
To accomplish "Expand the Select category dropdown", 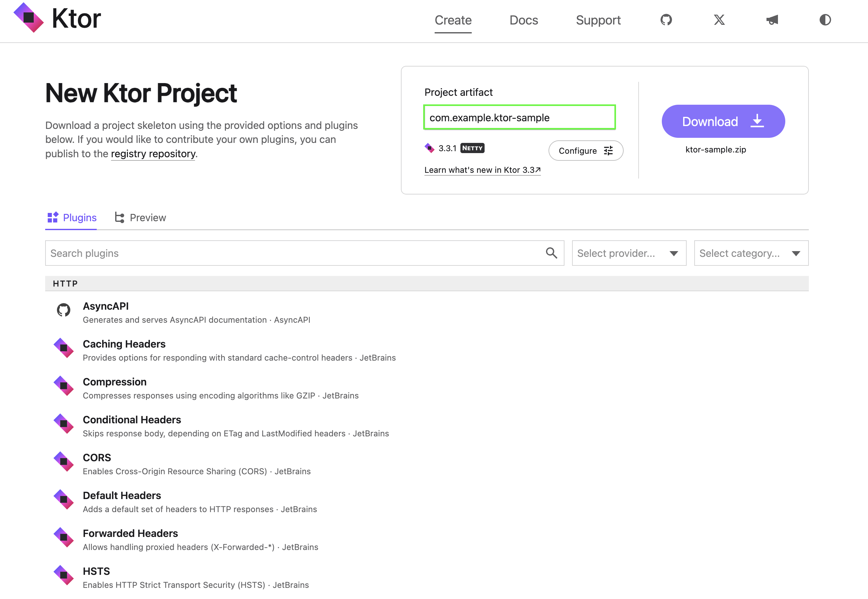I will [751, 253].
